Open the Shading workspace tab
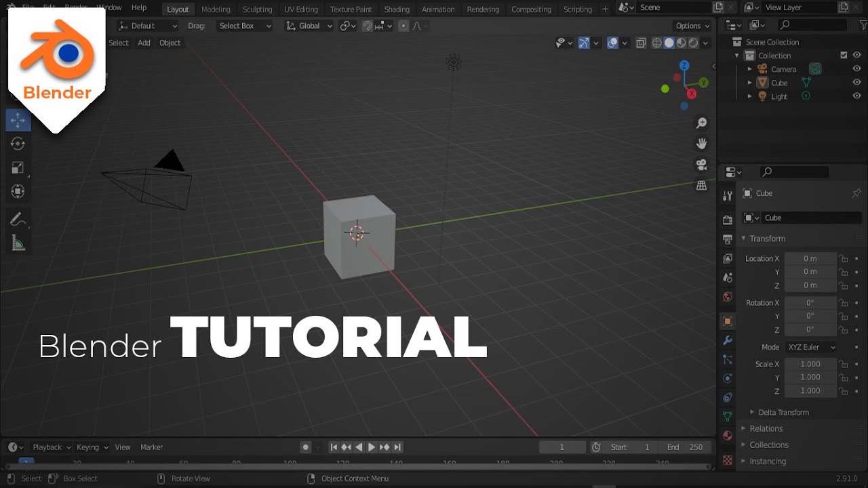Screen dimensions: 868x488 397,9
